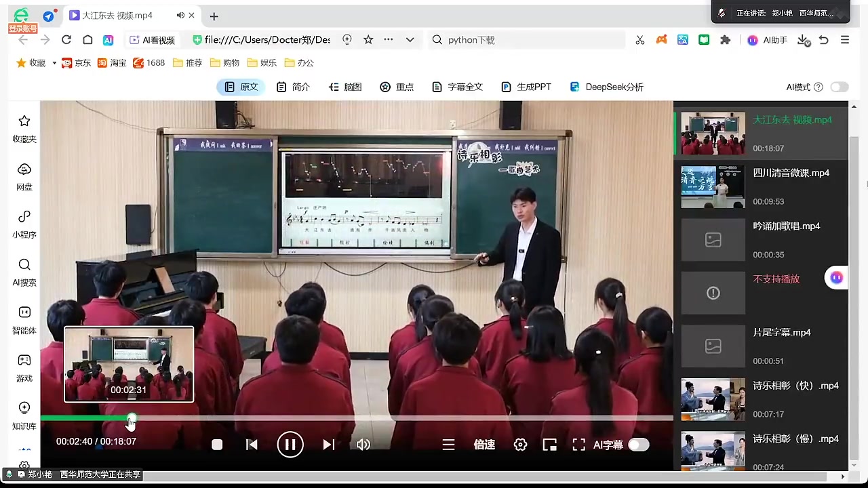
Task: Skip to the previous video
Action: click(252, 445)
